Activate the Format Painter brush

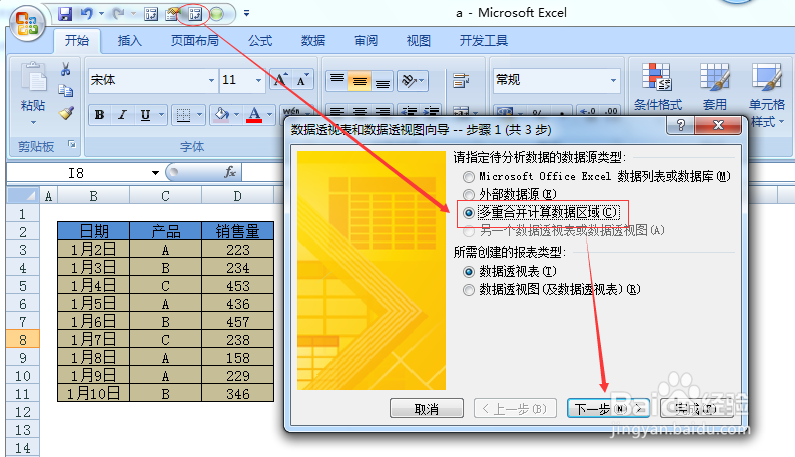(x=66, y=113)
